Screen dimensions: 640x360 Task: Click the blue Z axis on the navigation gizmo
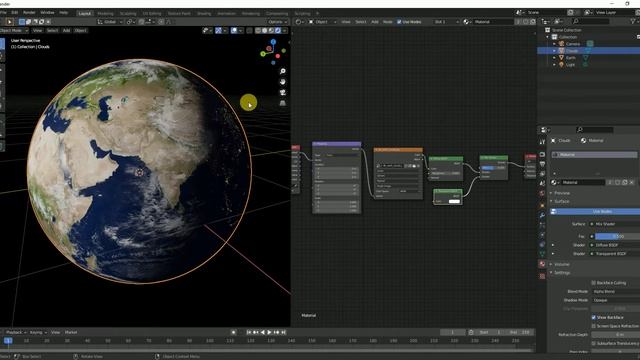coord(273,42)
